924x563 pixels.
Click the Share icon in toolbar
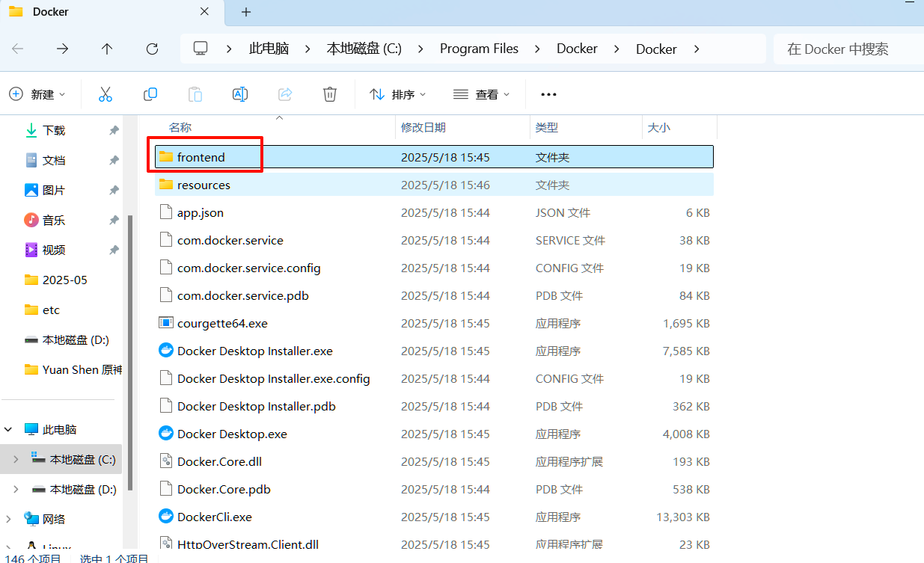pos(285,94)
